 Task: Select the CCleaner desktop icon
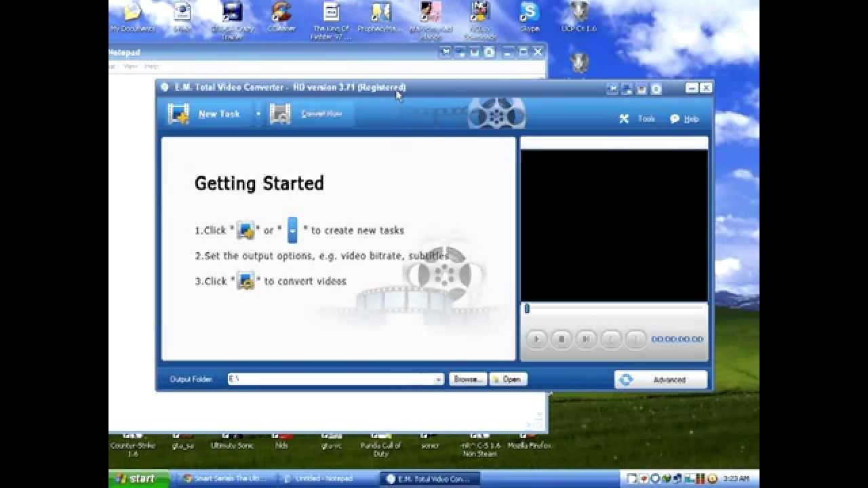[281, 18]
